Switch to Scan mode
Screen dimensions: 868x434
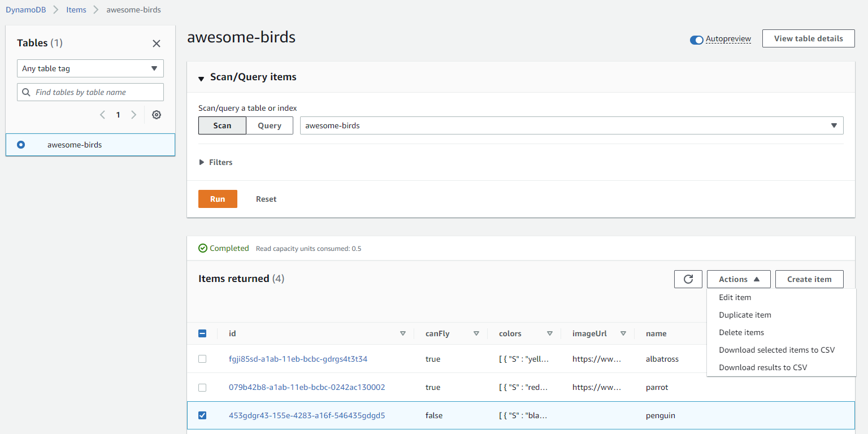coord(222,125)
